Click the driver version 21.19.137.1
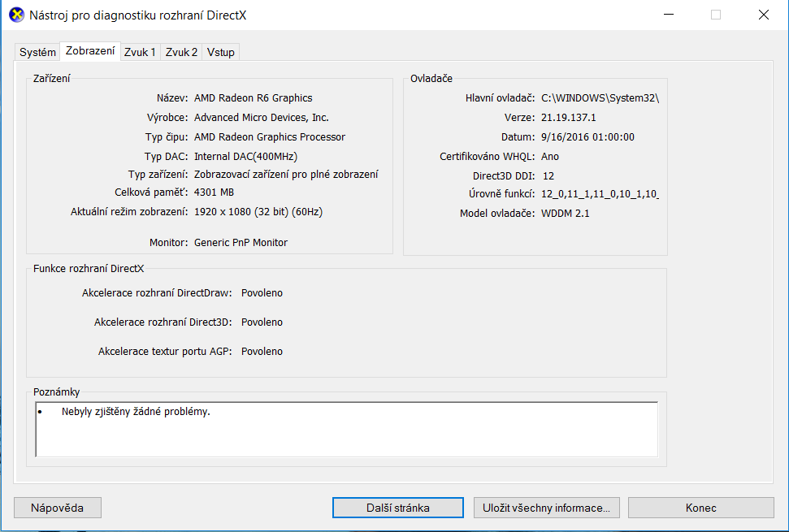 (568, 118)
